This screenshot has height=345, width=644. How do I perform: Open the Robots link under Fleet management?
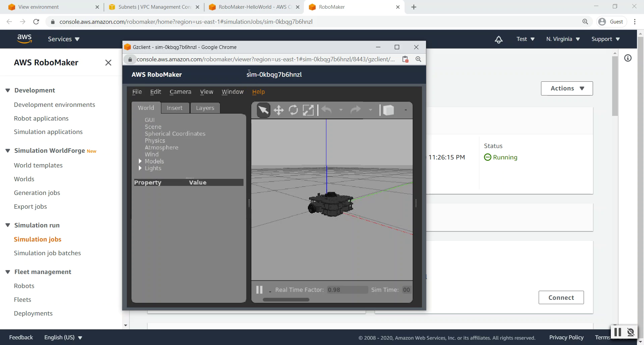point(24,286)
